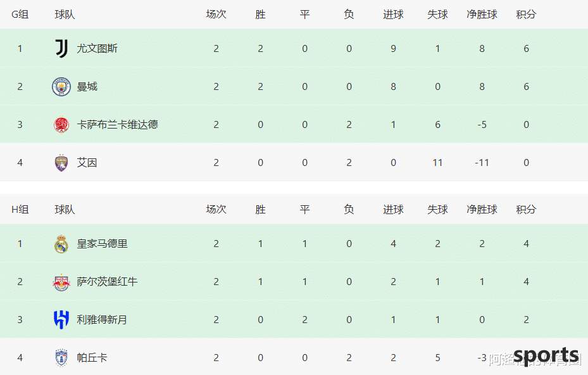Click the Al Ain purple crest

61,163
